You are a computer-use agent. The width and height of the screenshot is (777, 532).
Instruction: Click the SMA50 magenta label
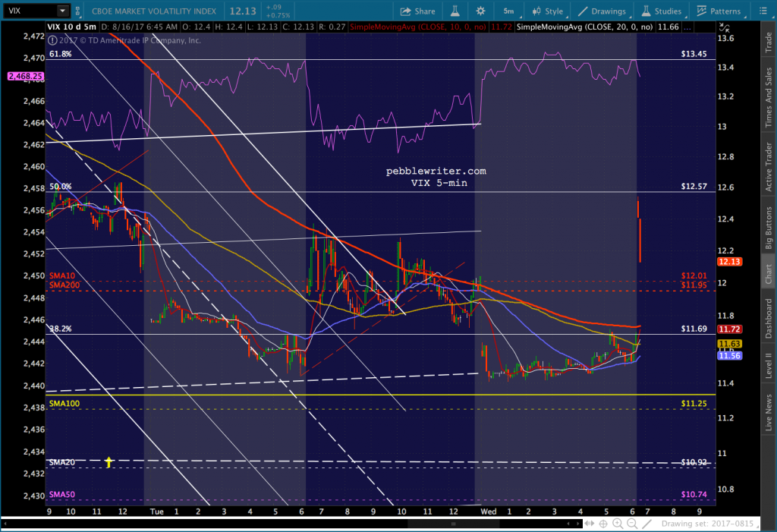(x=62, y=494)
